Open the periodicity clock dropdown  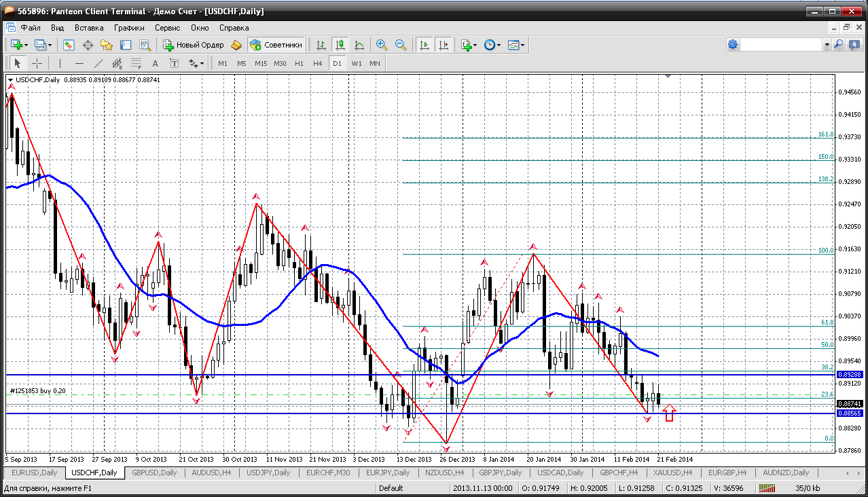tap(499, 45)
